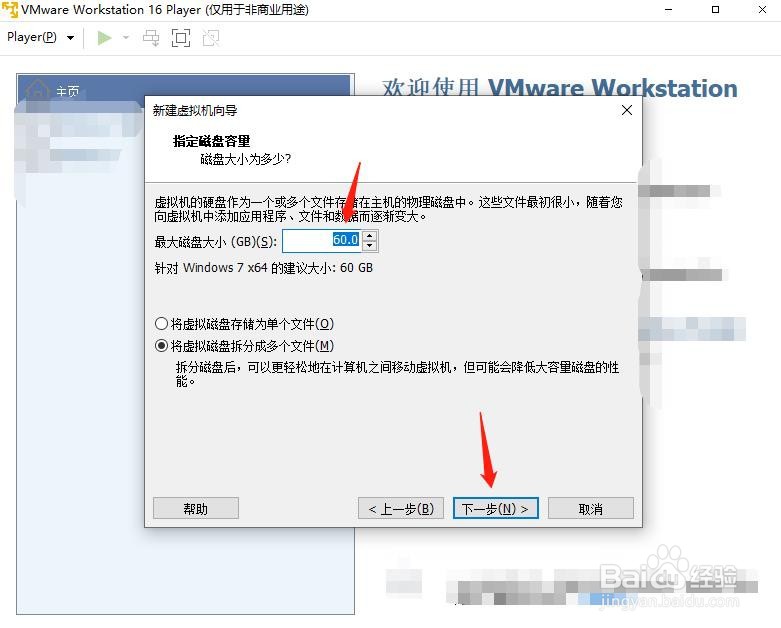
Task: Click the 帮助 help button
Action: point(196,508)
